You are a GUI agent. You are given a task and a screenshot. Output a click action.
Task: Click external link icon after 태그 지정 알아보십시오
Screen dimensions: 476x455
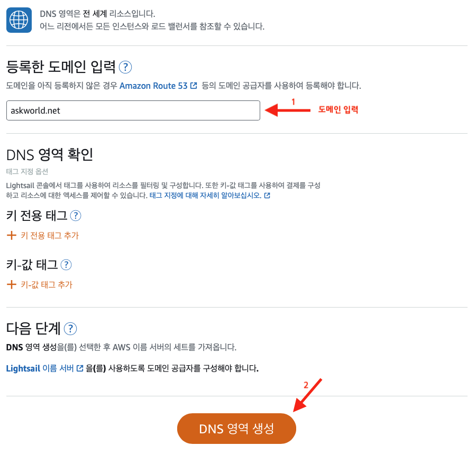(267, 196)
